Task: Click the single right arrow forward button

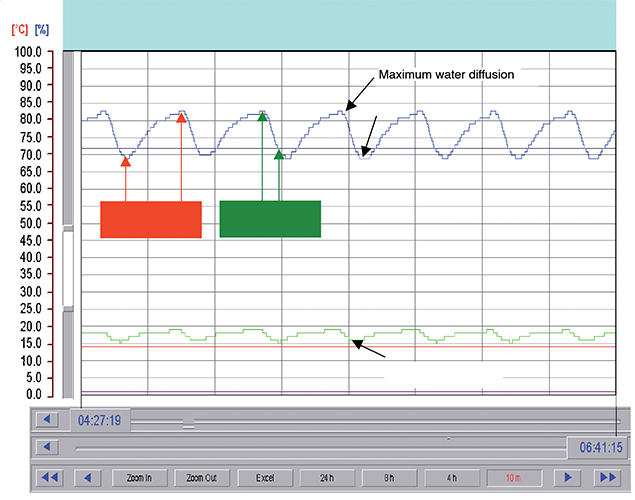Action: pyautogui.click(x=567, y=478)
